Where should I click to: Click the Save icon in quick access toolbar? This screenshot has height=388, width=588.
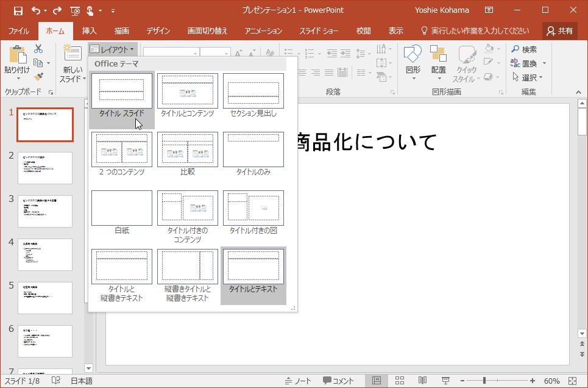[x=18, y=10]
